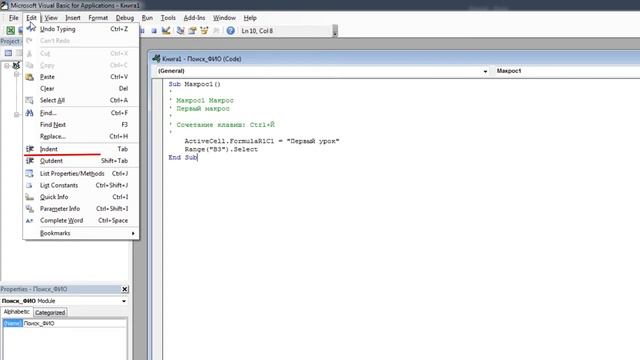Viewport: 640px width, 360px height.
Task: Close the Properties panel
Action: coord(124,289)
